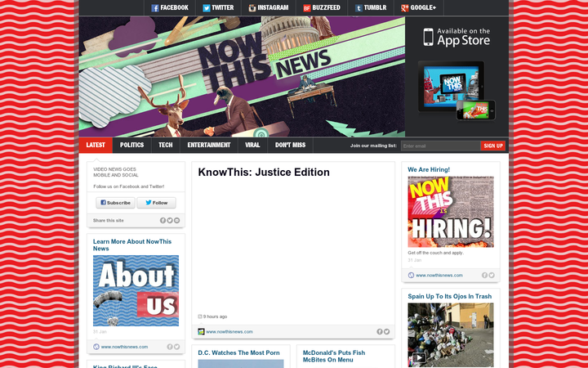Open the Google+ link in top bar

pos(418,7)
